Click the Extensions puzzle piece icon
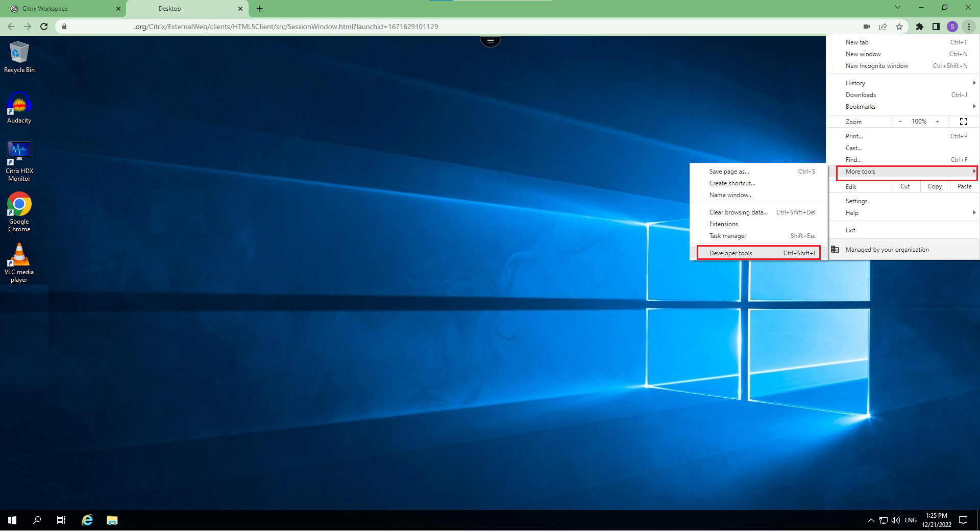The image size is (980, 531). (x=919, y=27)
